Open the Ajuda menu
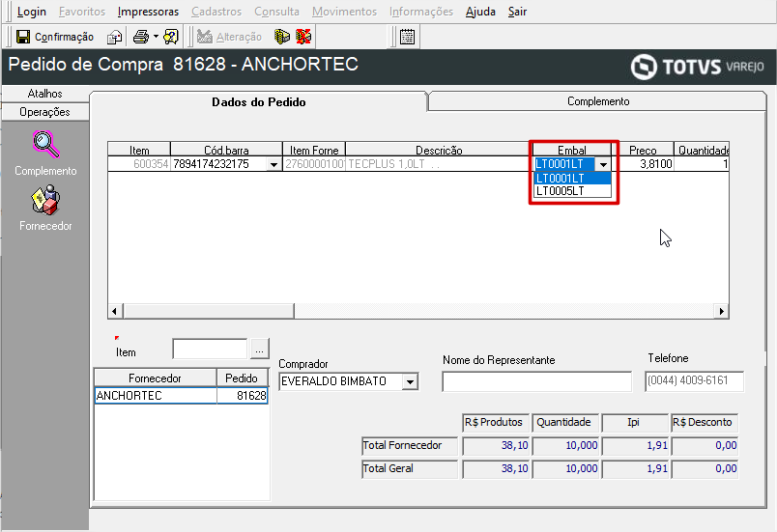 pyautogui.click(x=480, y=12)
